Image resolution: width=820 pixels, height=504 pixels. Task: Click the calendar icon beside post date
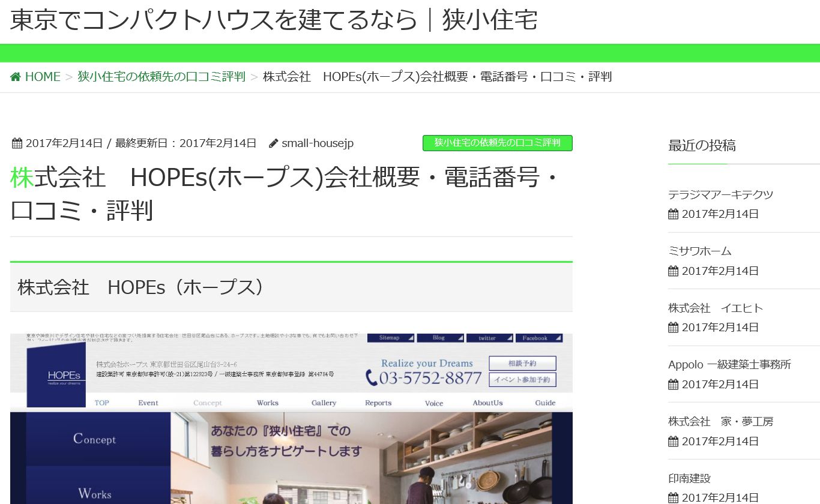pos(17,143)
